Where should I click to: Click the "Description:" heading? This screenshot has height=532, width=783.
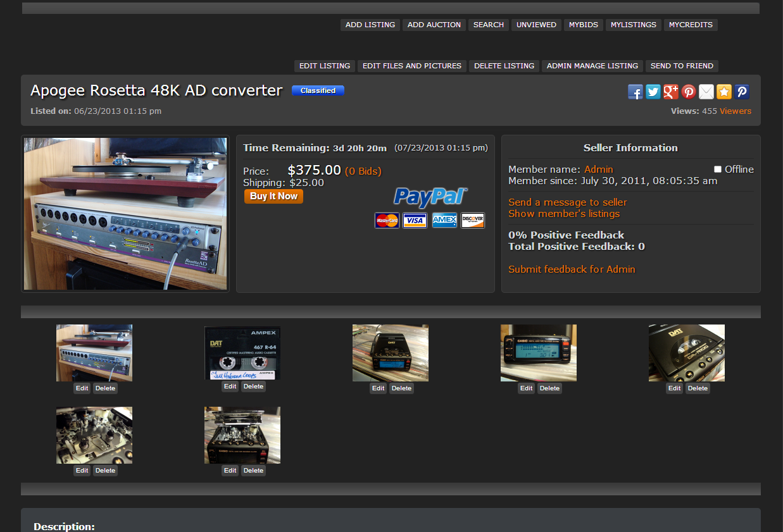(64, 526)
